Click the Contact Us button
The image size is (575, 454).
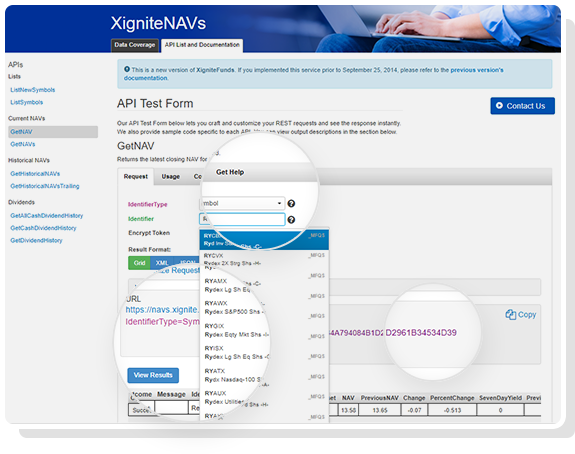click(x=522, y=106)
